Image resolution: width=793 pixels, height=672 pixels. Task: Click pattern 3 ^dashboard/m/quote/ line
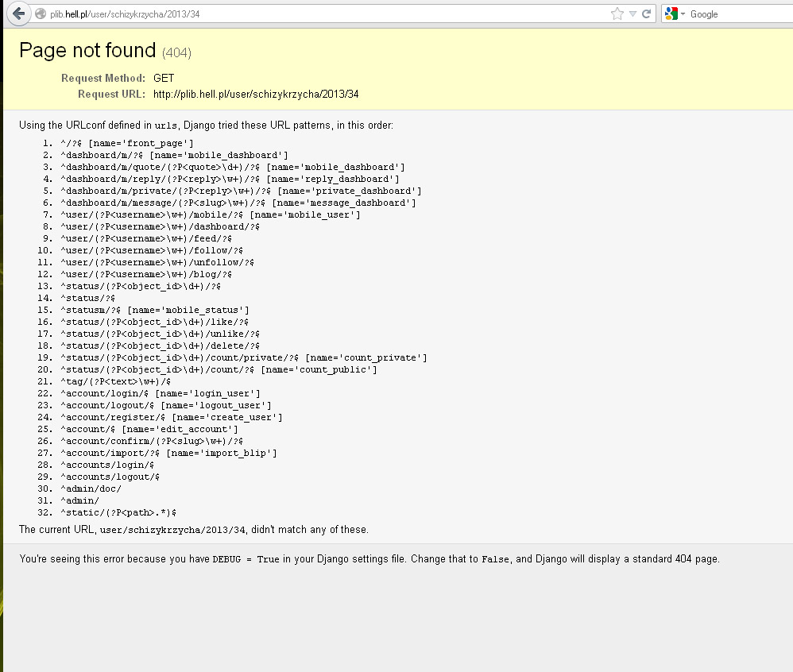[233, 167]
